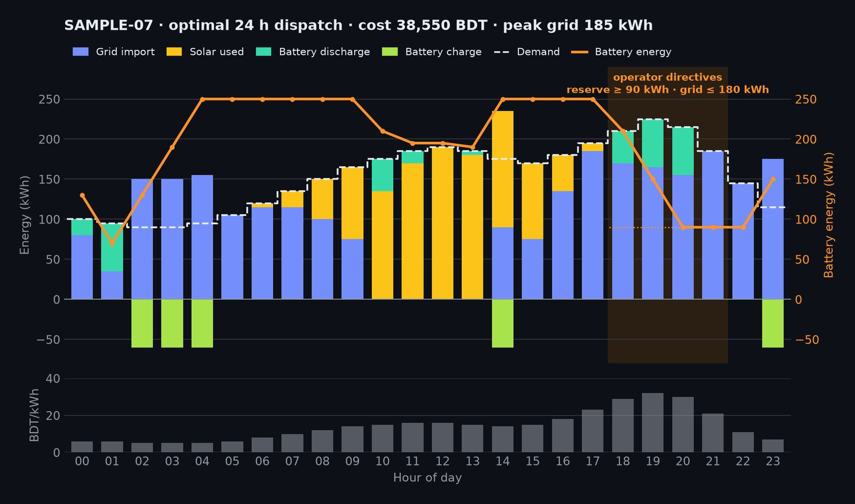The height and width of the screenshot is (504, 855).
Task: Toggle the Battery charge legend entry
Action: pyautogui.click(x=432, y=52)
